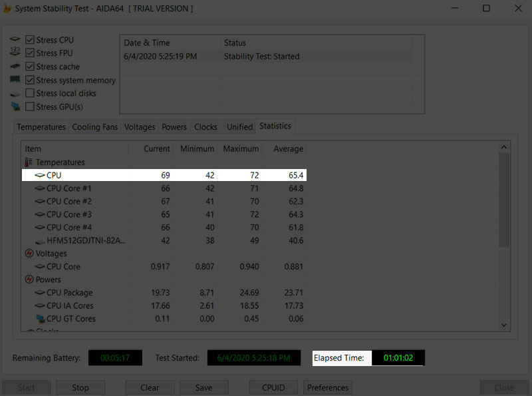Click the chip icon next to CPU IA Cores

[x=40, y=305]
